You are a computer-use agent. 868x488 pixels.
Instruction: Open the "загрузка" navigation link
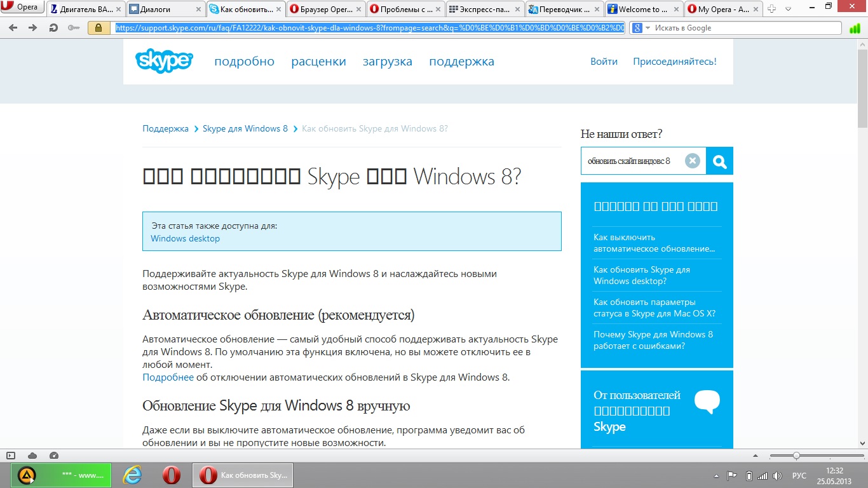point(388,62)
